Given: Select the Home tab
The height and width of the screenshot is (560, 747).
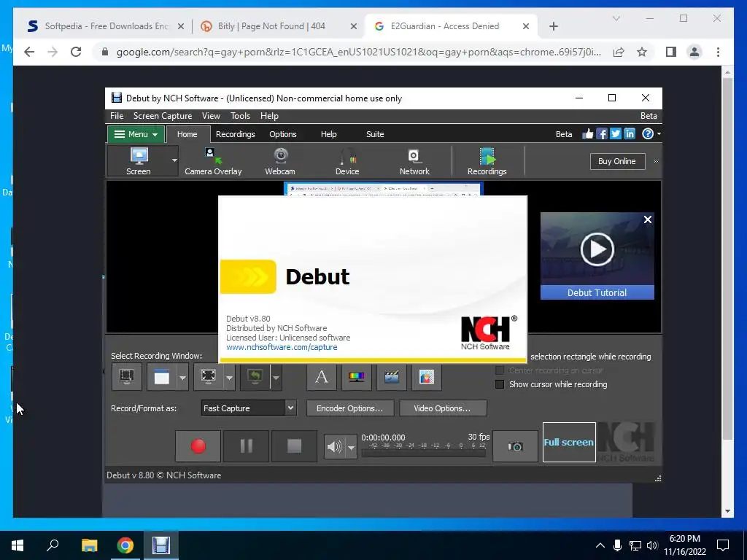Looking at the screenshot, I should click(x=187, y=134).
